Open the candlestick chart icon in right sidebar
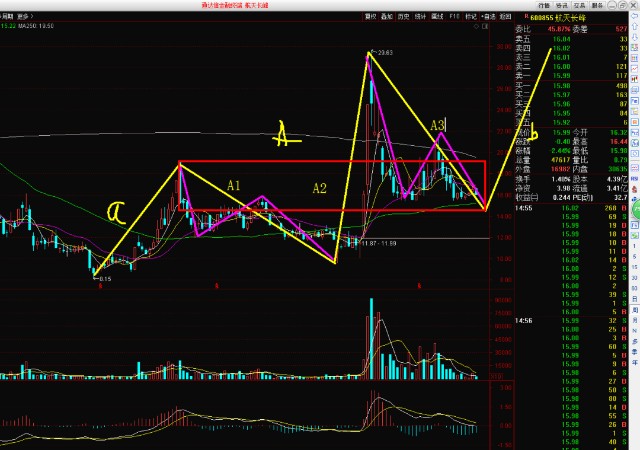This screenshot has width=640, height=450. point(635,79)
